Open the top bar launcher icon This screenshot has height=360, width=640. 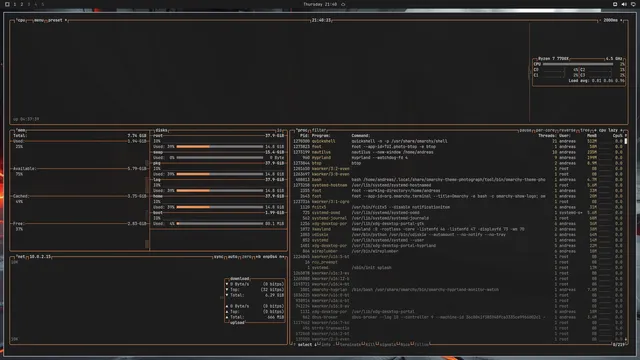(x=7, y=4)
